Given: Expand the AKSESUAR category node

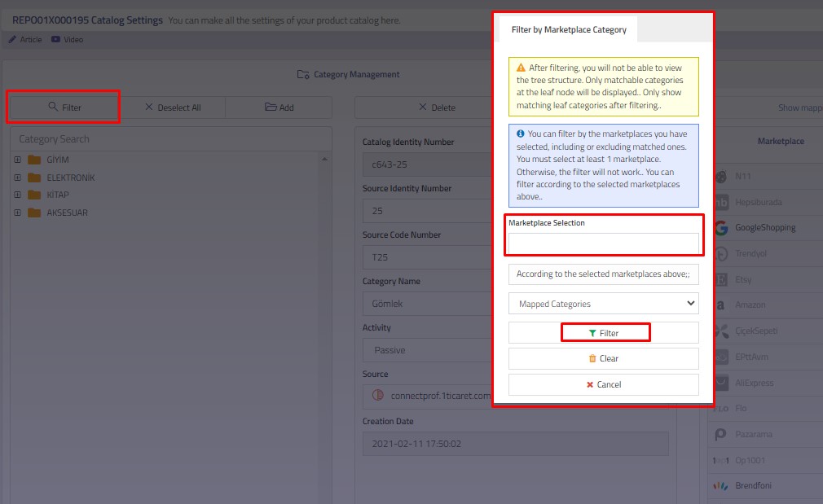Looking at the screenshot, I should (18, 213).
